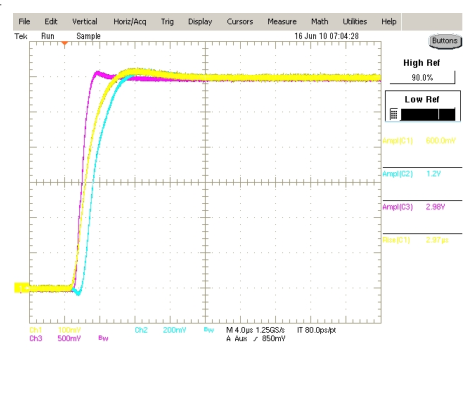Click the Ampl(C3) 2.98V measurement
This screenshot has height=413, width=476.
pos(414,207)
